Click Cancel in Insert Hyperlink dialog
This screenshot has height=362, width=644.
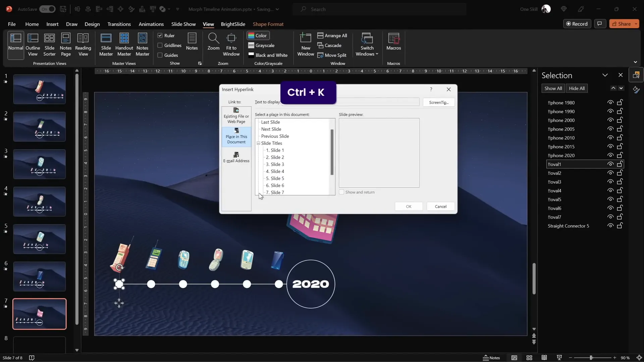[x=440, y=206]
